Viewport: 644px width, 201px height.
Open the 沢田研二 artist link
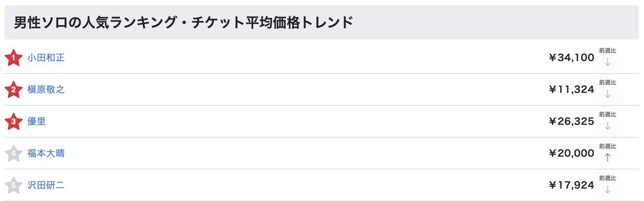46,185
